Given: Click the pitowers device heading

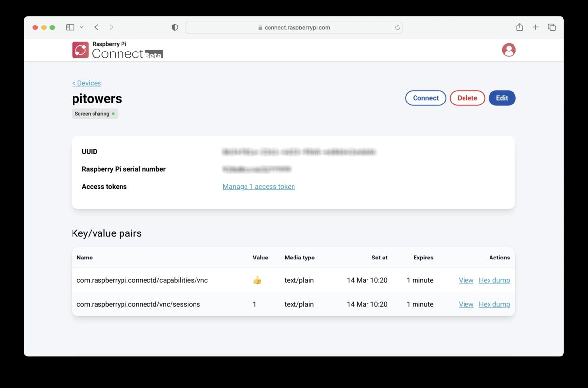Looking at the screenshot, I should 97,99.
